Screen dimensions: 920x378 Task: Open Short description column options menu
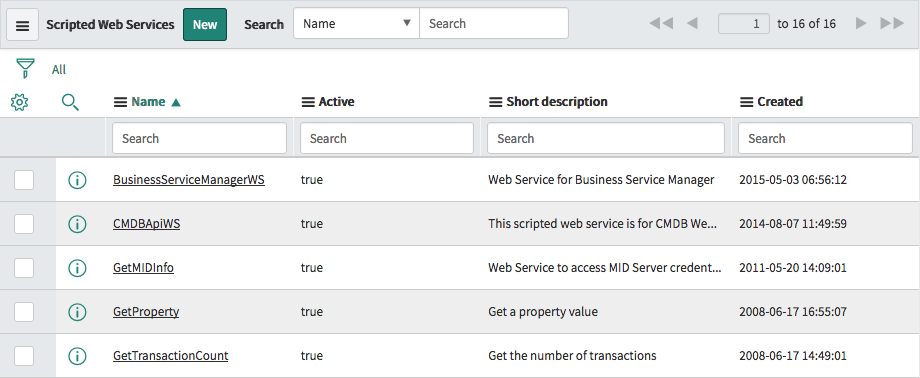pos(496,102)
